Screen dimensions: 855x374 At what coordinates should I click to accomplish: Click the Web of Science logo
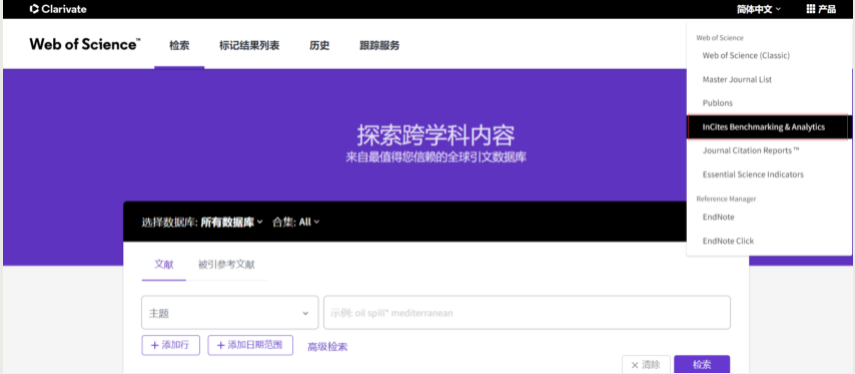85,45
